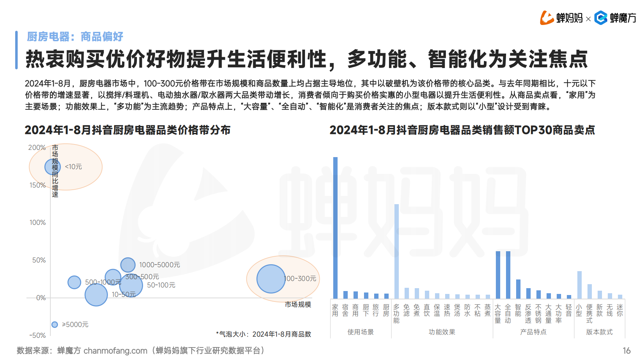Select the 智能 bar
Image resolution: width=644 pixels, height=362 pixels.
(x=518, y=289)
